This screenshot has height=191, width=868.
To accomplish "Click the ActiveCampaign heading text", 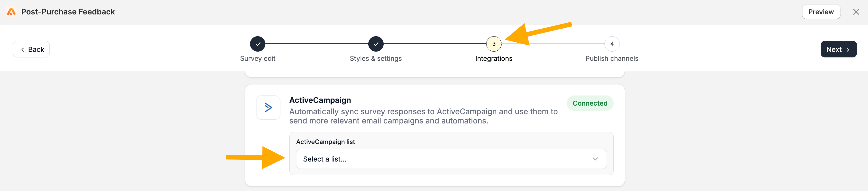I will point(320,100).
